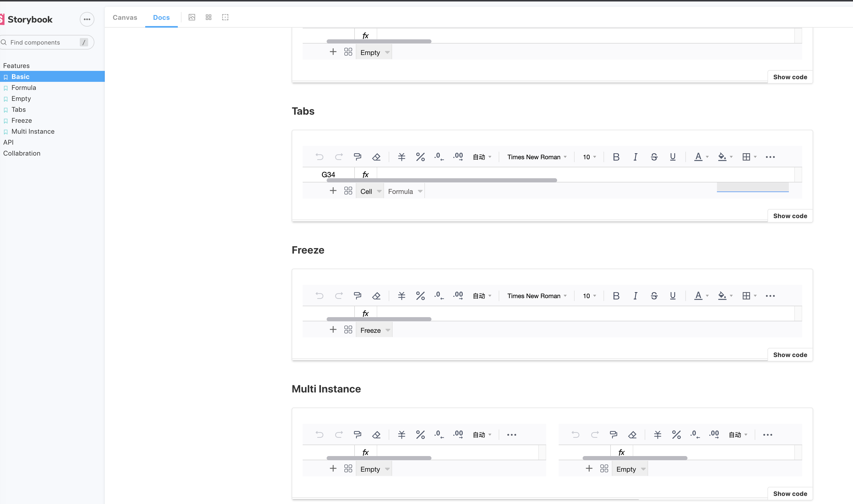Open the Freeze sheet tab dropdown
This screenshot has height=504, width=853.
click(374, 330)
